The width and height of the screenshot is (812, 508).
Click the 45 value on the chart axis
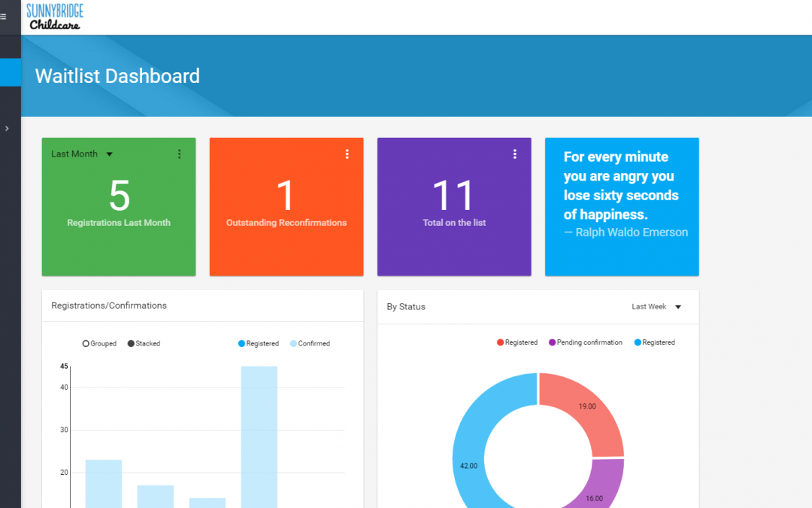64,366
